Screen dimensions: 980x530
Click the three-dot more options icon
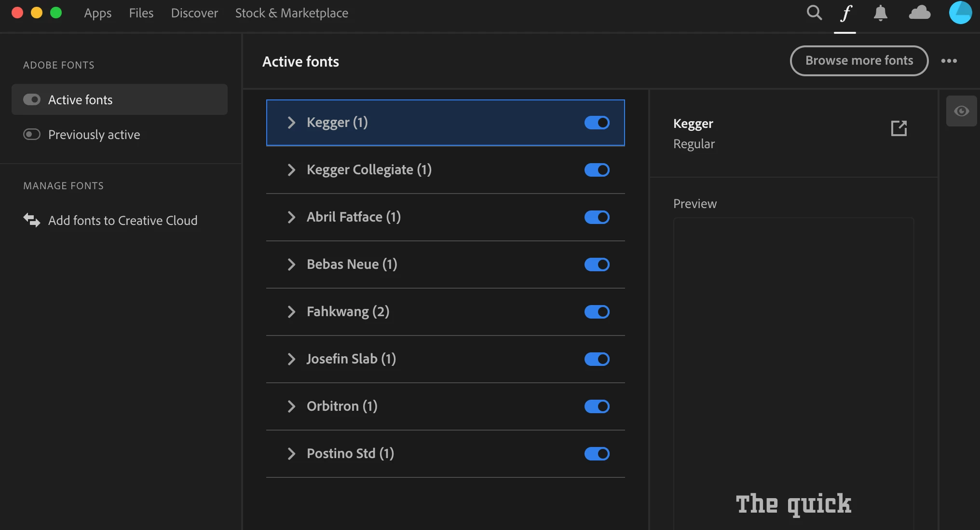tap(949, 61)
